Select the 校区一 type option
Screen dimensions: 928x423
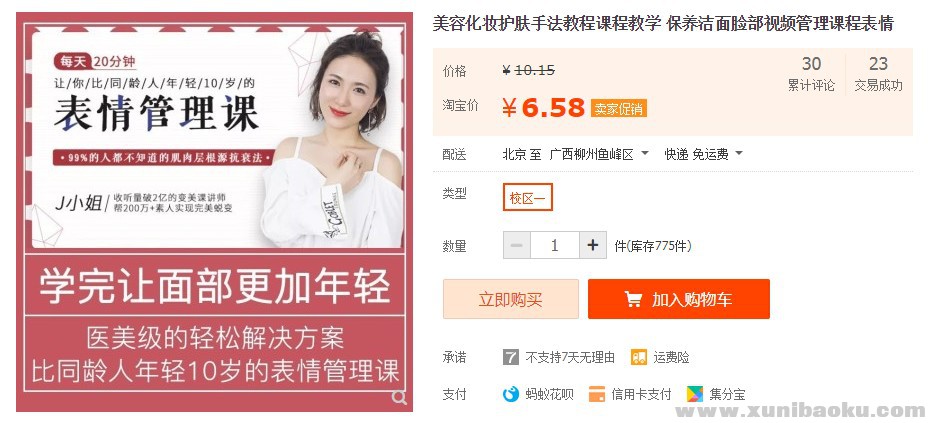[x=527, y=198]
